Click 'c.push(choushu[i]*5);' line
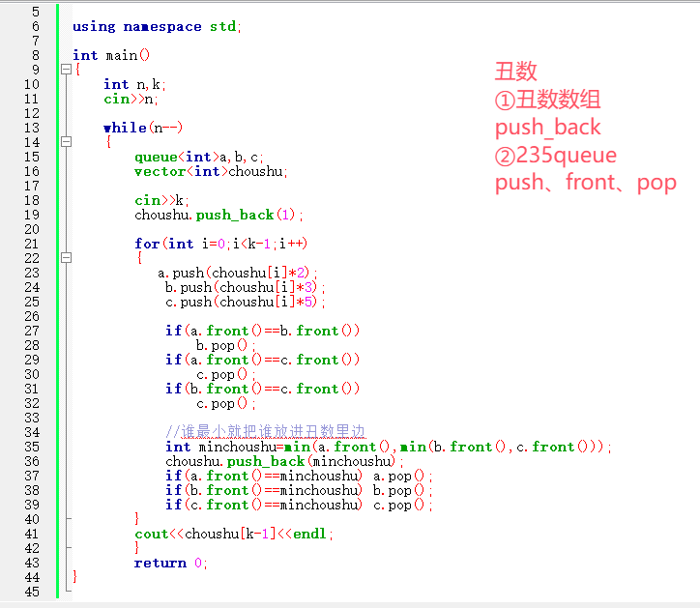Screen dimensions: 700x608 [x=245, y=303]
